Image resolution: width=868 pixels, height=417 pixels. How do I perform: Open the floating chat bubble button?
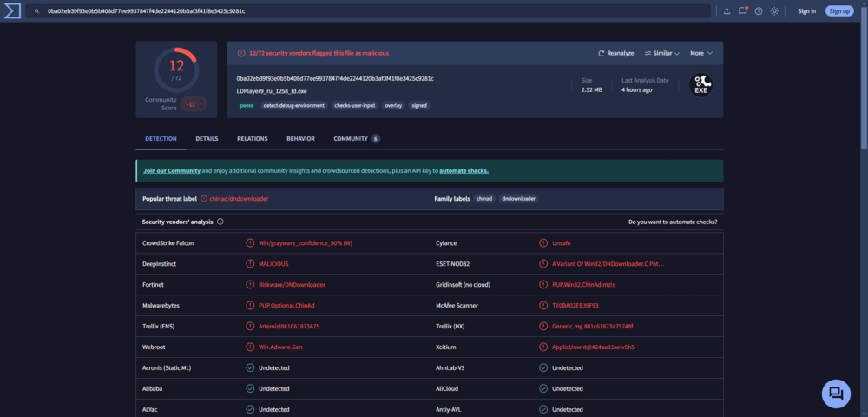[x=836, y=394]
